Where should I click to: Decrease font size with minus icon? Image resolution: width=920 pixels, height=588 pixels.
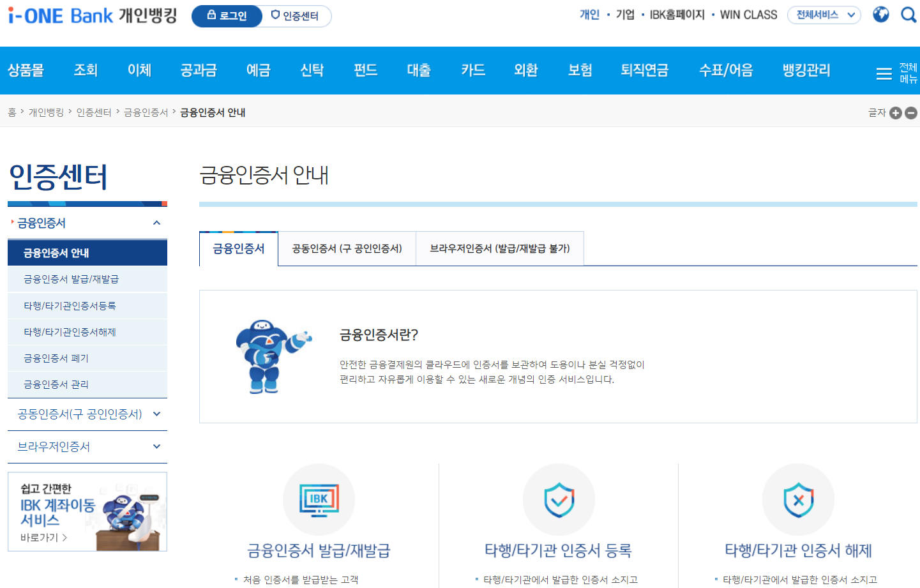pos(911,113)
